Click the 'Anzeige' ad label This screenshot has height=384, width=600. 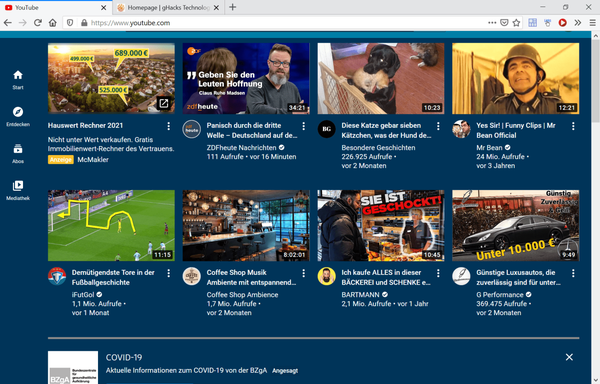pos(60,159)
